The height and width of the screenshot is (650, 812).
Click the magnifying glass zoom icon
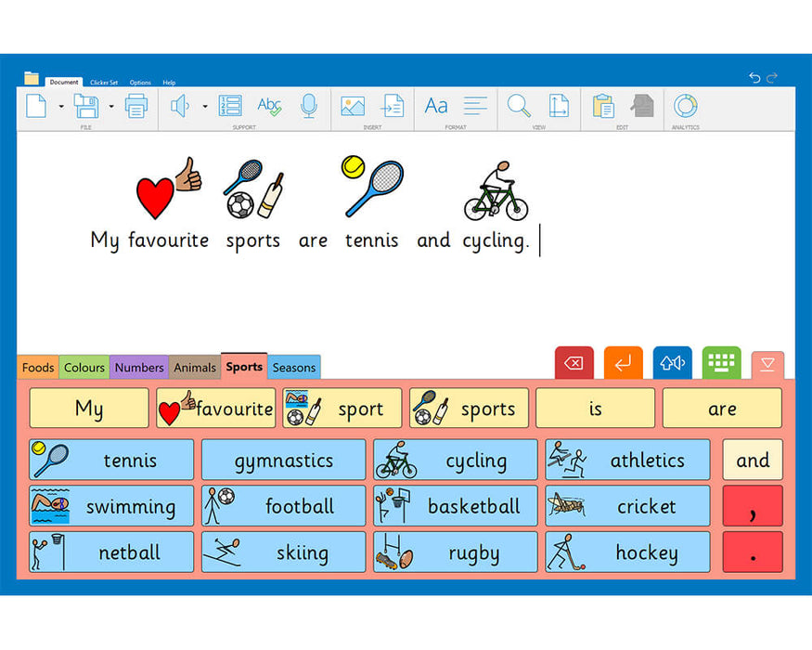(x=518, y=106)
